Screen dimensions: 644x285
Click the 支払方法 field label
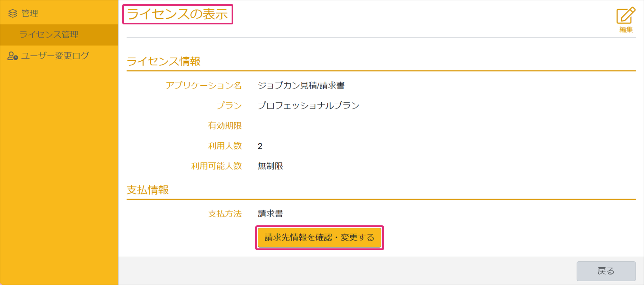pyautogui.click(x=224, y=214)
